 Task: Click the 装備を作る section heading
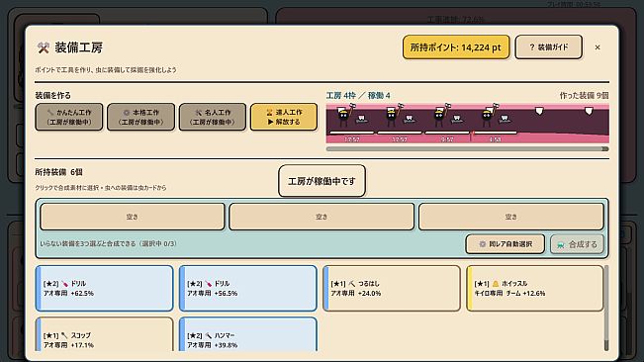coord(53,95)
